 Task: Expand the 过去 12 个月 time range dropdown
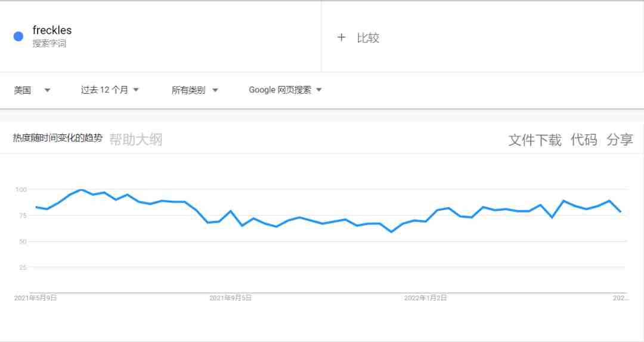[x=110, y=90]
